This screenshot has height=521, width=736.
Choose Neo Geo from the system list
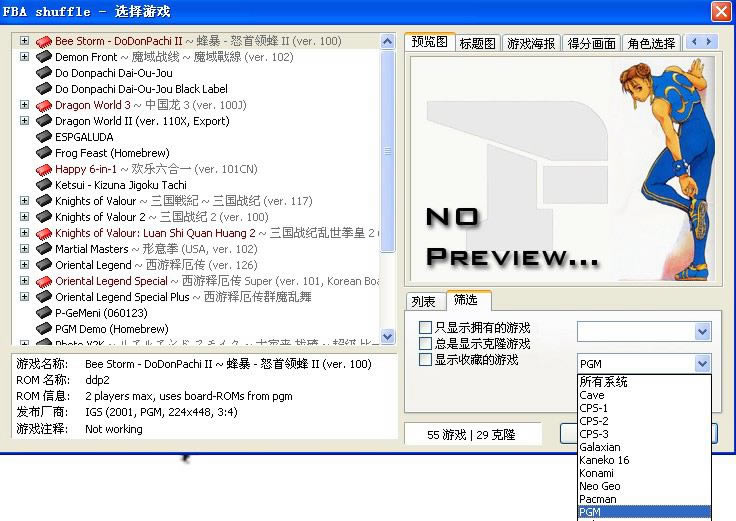[600, 486]
